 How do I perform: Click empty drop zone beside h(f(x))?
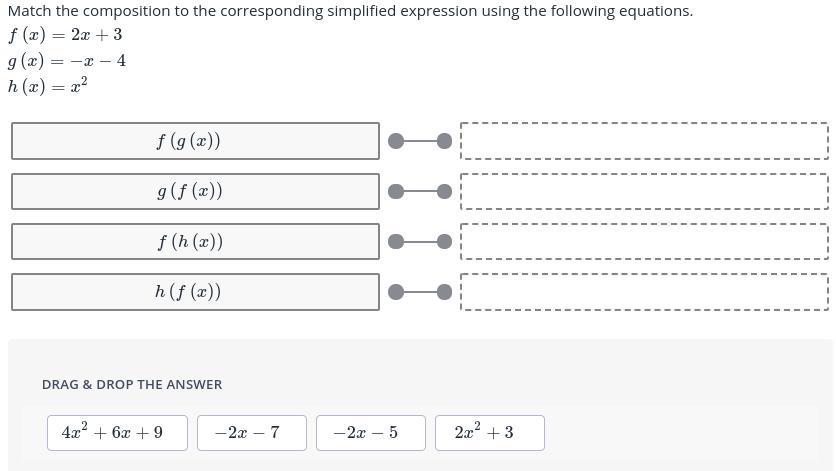[644, 292]
